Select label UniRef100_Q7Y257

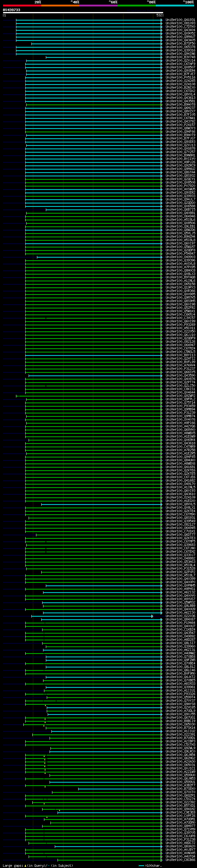click(x=180, y=152)
